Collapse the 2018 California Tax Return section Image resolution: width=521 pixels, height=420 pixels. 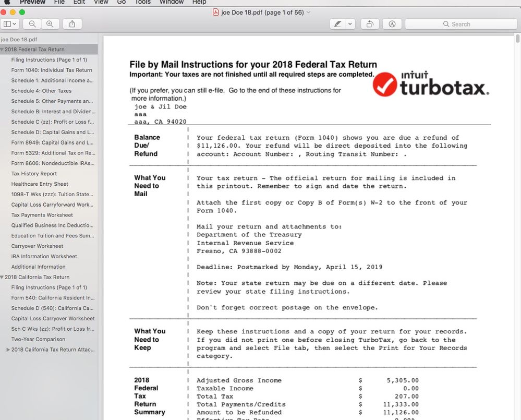2,277
